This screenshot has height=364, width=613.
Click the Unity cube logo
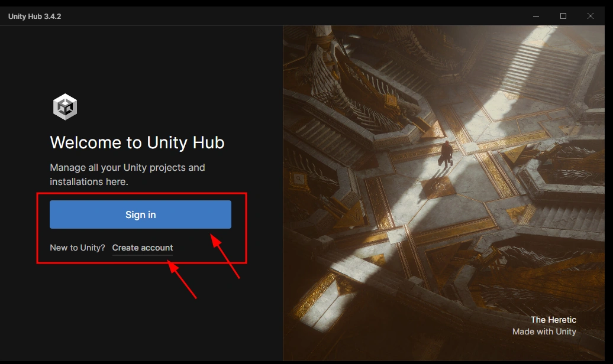pyautogui.click(x=65, y=106)
